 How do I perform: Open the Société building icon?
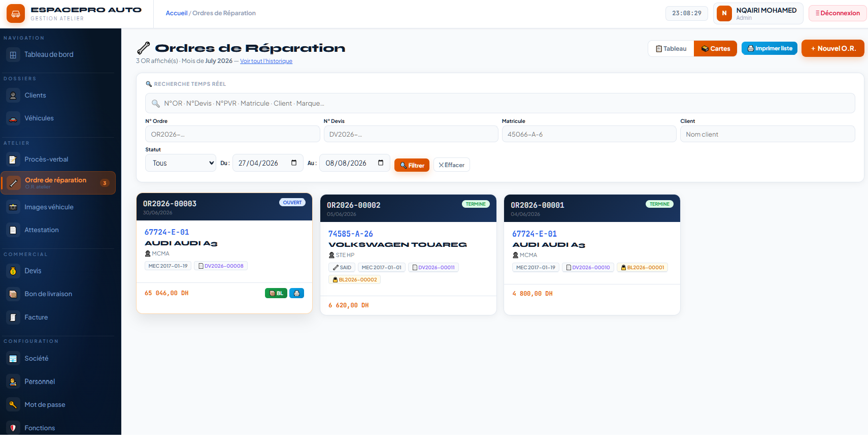click(x=13, y=359)
